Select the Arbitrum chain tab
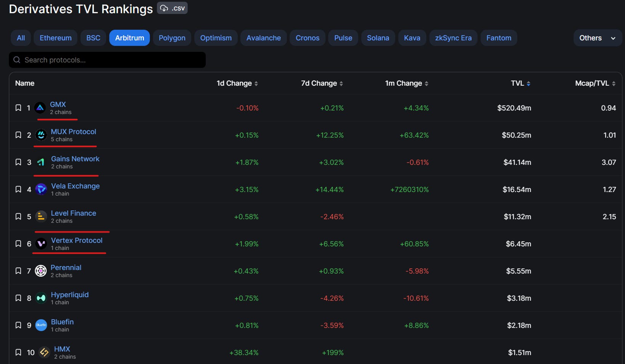The height and width of the screenshot is (364, 625). [130, 38]
